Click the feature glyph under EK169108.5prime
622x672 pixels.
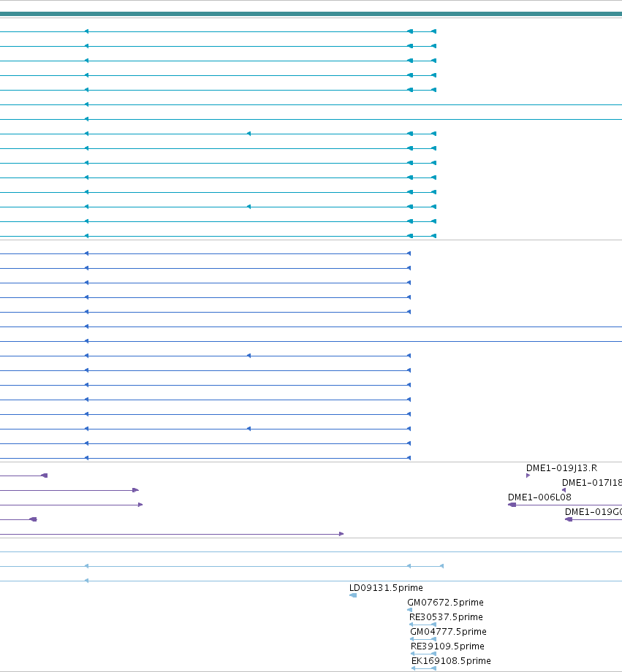click(424, 668)
